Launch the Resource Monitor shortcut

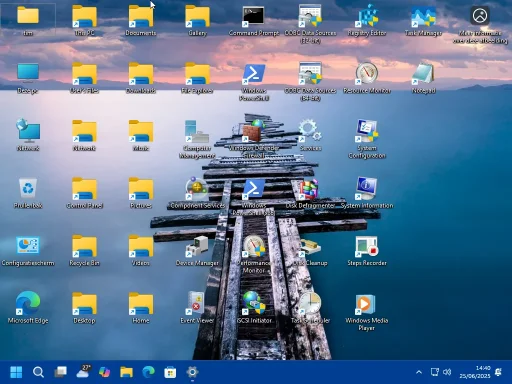click(367, 77)
